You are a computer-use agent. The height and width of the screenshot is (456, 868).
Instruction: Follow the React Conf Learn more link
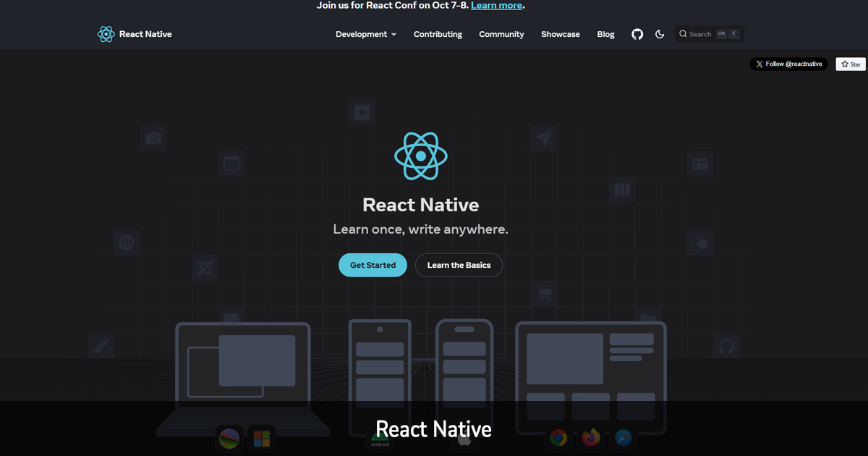[x=496, y=6]
